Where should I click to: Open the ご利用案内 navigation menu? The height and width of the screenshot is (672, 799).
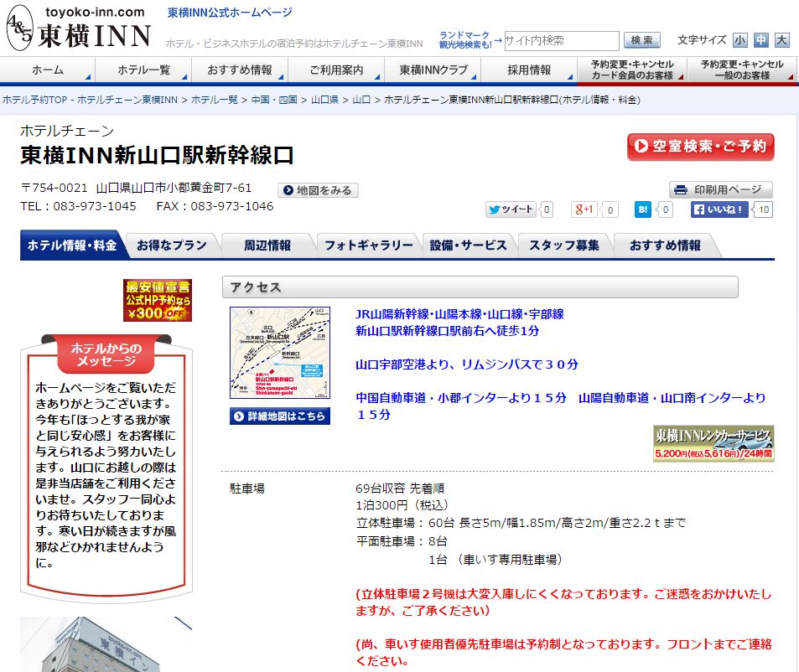[x=336, y=70]
